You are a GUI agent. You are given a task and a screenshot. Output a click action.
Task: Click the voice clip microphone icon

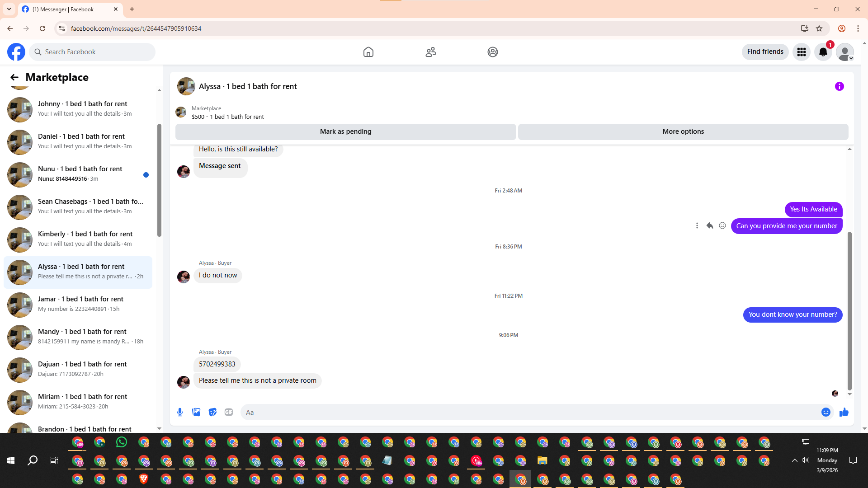[180, 412]
